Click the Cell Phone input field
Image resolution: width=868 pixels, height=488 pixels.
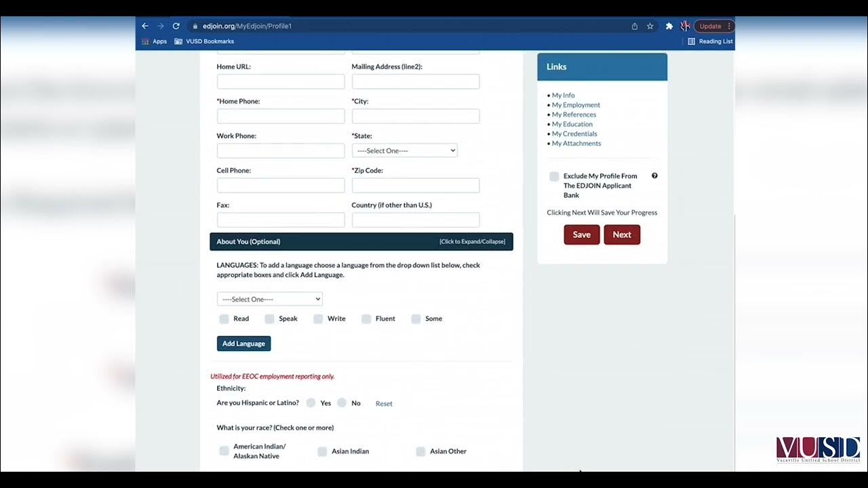coord(281,185)
